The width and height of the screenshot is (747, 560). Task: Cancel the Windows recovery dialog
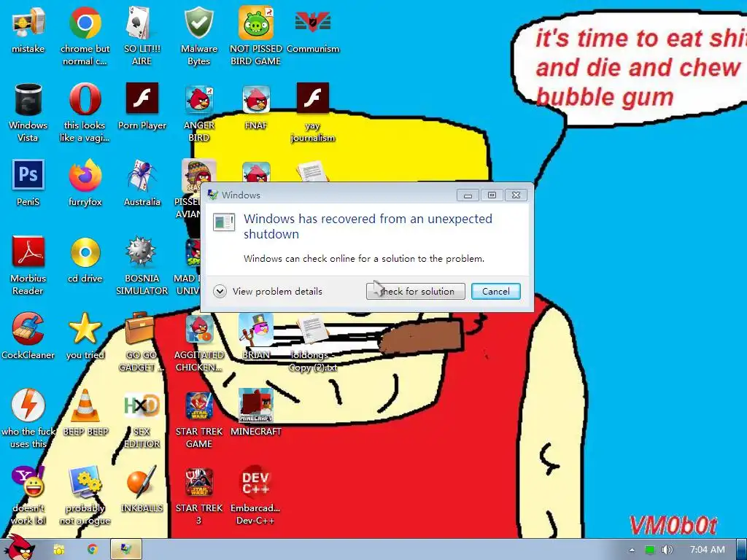point(495,292)
